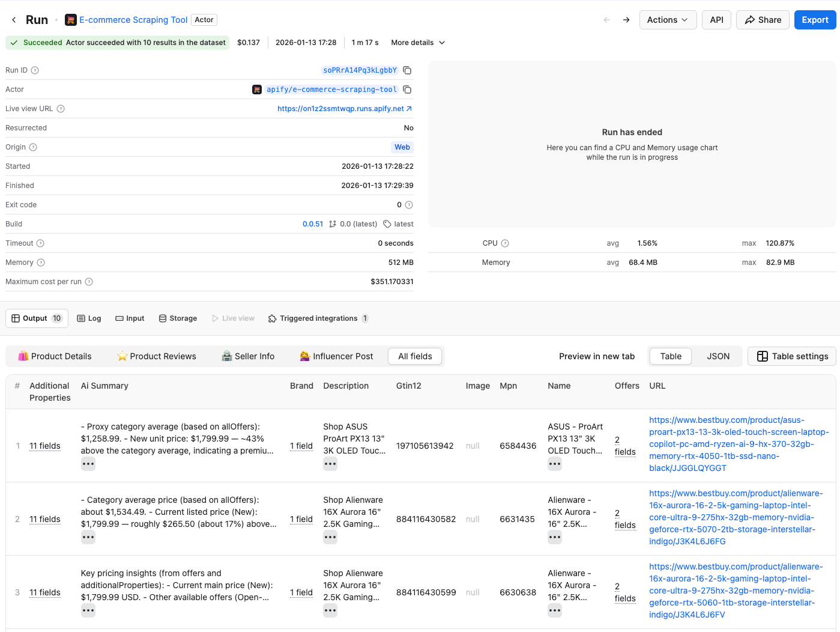Expand the first row's Ai Summary ellipsis

point(88,464)
